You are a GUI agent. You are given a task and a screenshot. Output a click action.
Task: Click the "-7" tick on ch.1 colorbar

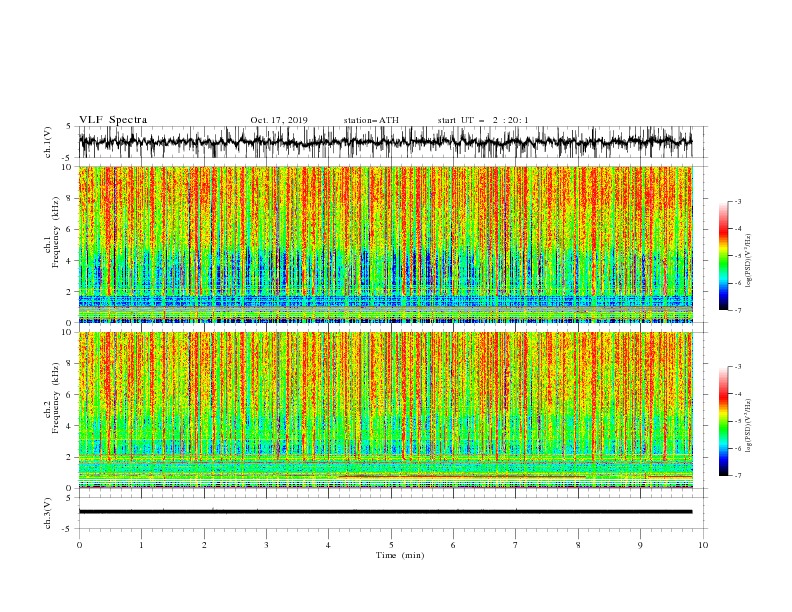click(x=738, y=310)
